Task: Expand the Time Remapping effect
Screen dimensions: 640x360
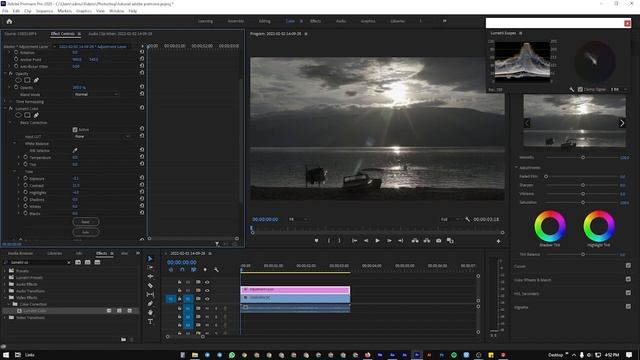Action: (x=5, y=101)
